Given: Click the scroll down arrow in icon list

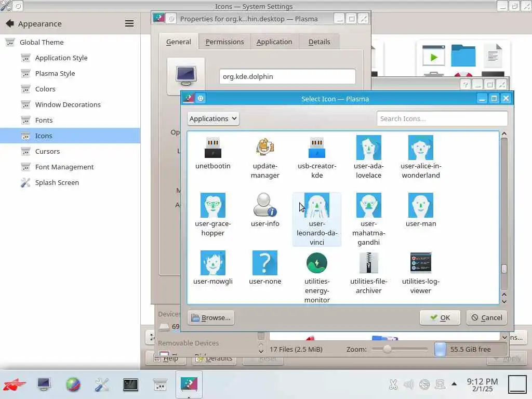Looking at the screenshot, I should [504, 301].
